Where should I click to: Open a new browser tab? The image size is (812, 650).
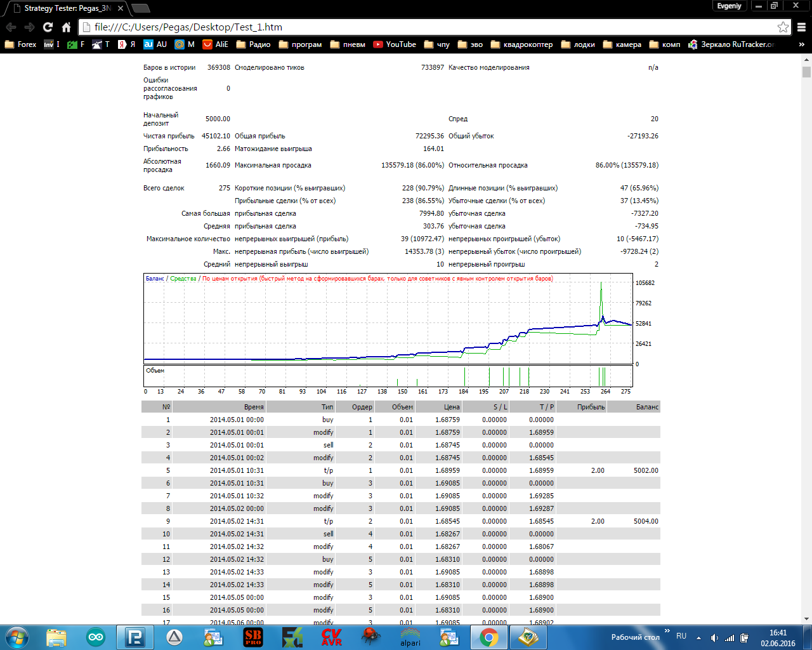(140, 8)
